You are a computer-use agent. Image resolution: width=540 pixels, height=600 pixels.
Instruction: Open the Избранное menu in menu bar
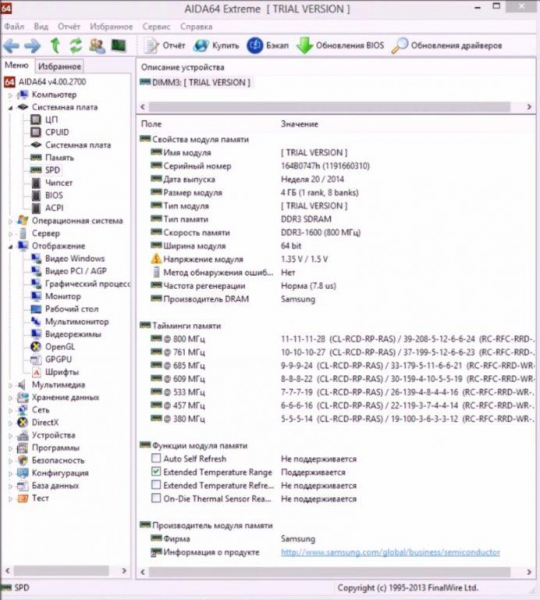pos(111,26)
